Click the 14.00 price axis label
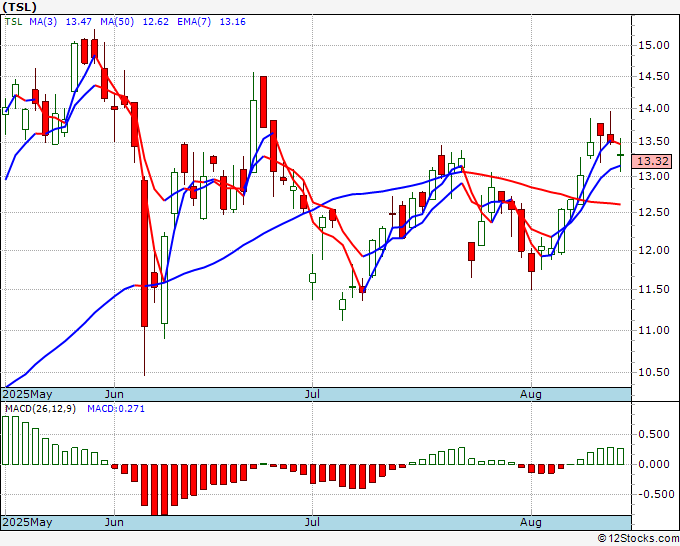680x546 pixels. [654, 108]
